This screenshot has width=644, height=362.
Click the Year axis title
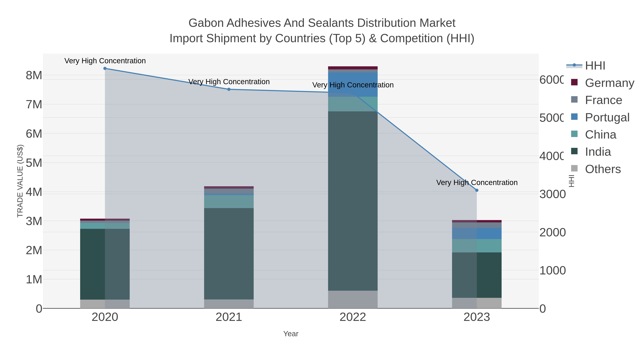click(291, 334)
